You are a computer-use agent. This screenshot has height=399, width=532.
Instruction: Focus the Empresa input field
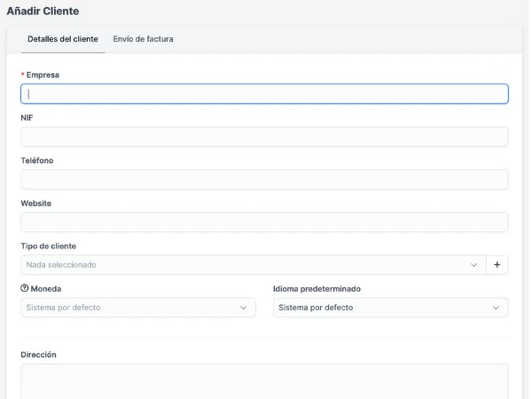264,94
